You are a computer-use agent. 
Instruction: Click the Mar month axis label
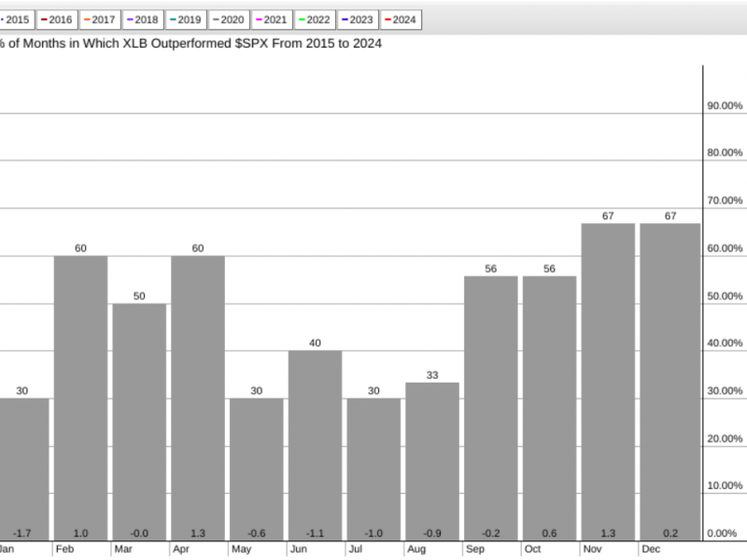[123, 549]
